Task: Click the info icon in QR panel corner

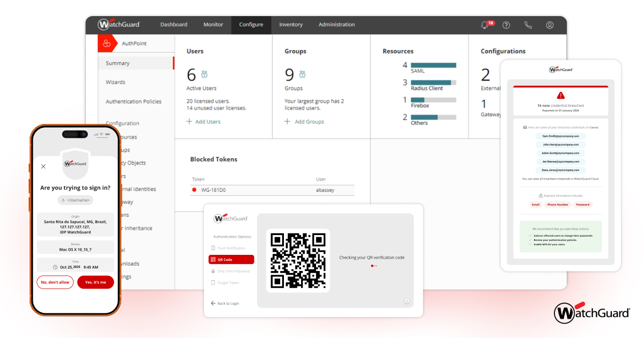Action: 406,301
